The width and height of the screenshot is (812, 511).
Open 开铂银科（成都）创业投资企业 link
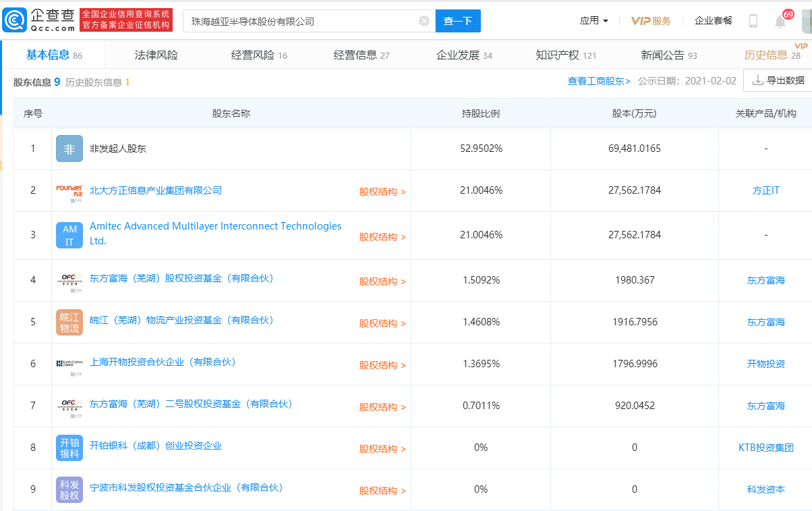(156, 446)
